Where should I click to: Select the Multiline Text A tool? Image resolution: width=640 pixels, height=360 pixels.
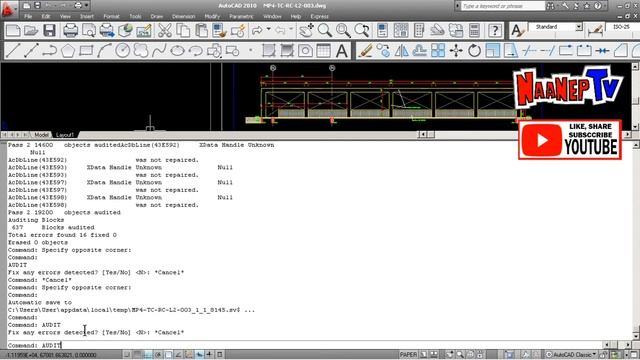342,51
